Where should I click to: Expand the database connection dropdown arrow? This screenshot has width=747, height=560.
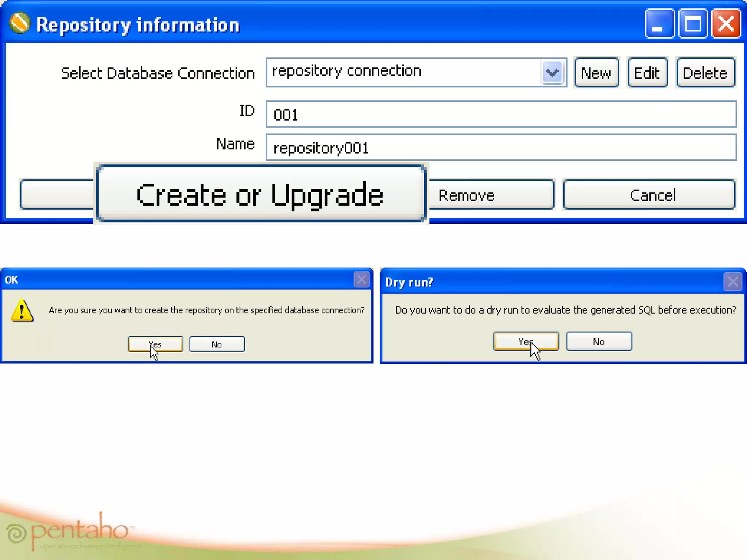[x=552, y=73]
